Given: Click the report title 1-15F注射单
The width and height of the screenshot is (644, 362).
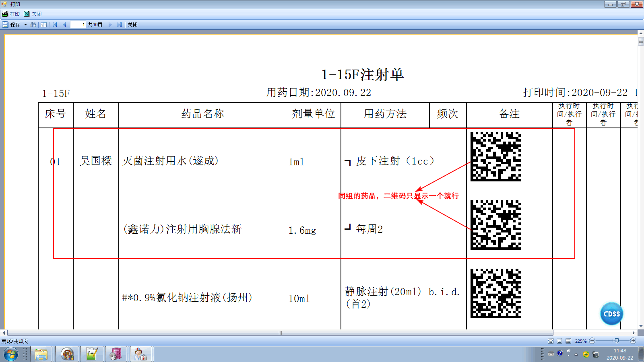Looking at the screenshot, I should point(362,74).
